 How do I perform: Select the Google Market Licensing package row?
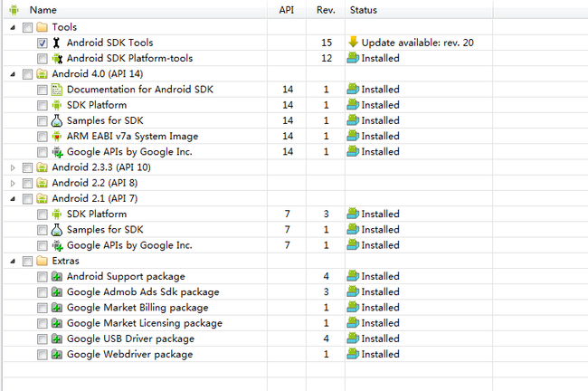click(x=248, y=323)
